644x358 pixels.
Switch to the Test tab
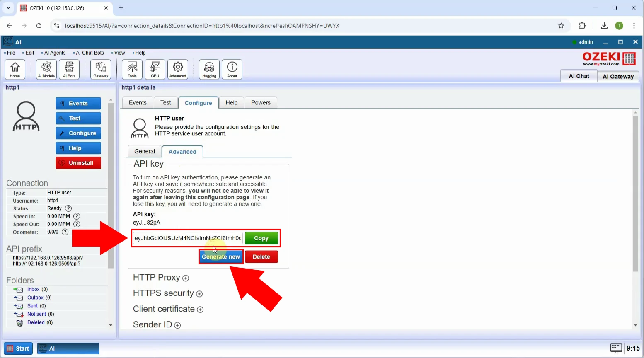[166, 103]
